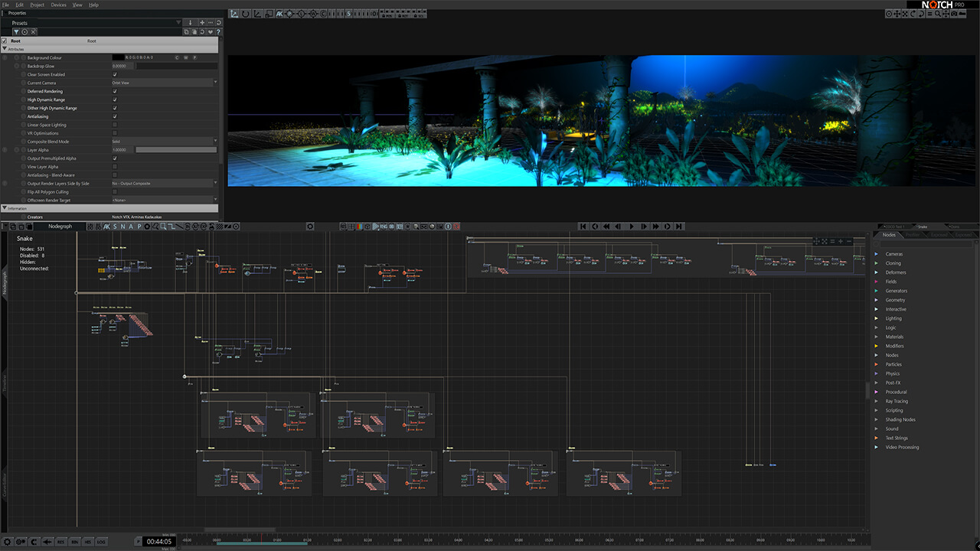Collapse the Attributes section
The image size is (980, 551).
(x=4, y=49)
